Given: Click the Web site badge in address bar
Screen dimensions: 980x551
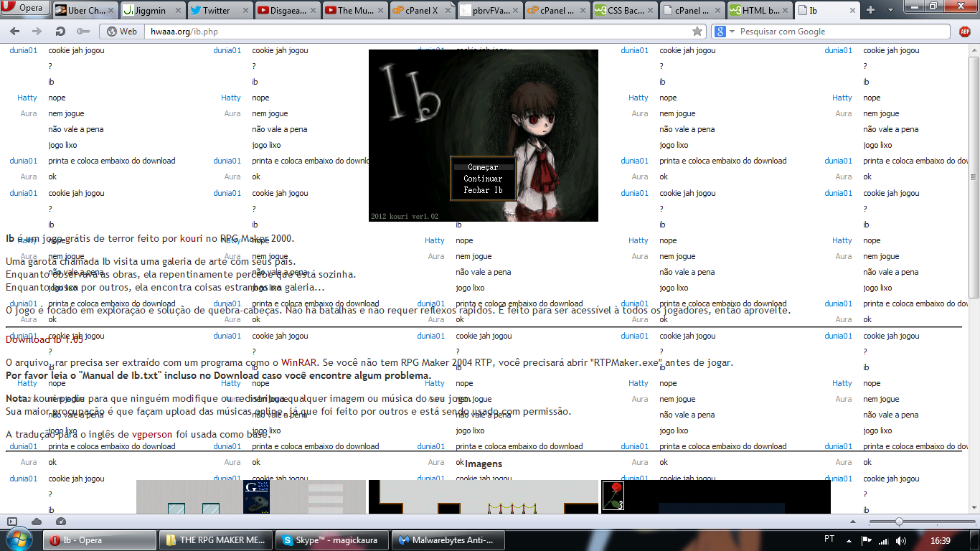Looking at the screenshot, I should 121,32.
